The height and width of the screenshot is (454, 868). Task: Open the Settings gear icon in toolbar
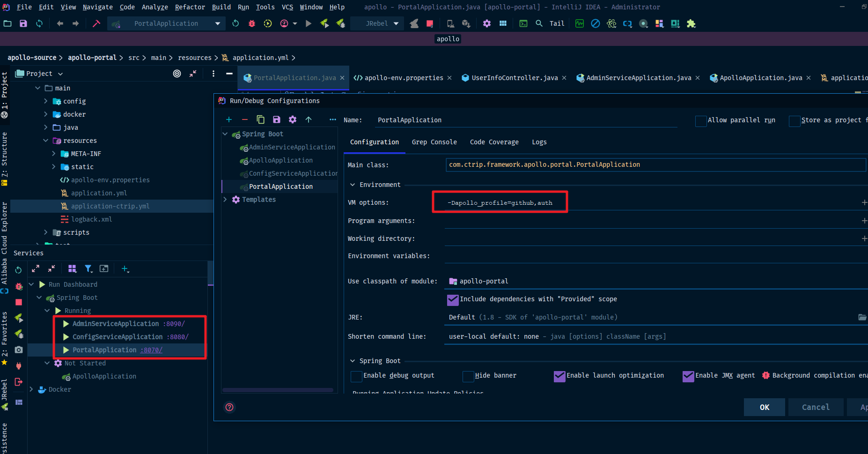(x=486, y=23)
